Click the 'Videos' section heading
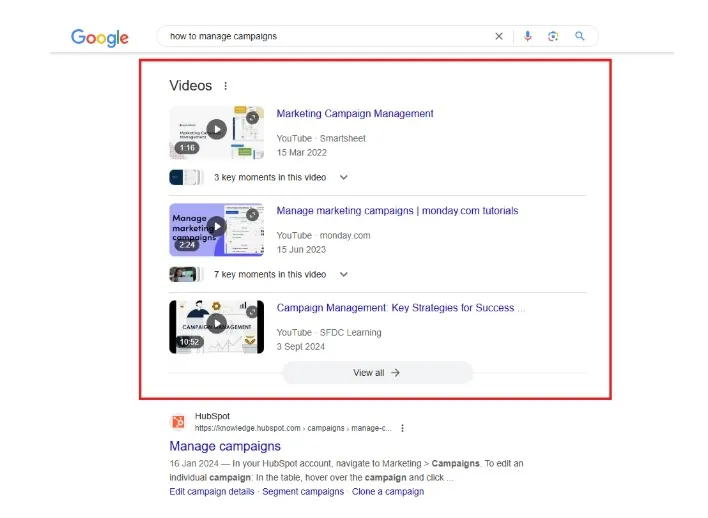The height and width of the screenshot is (518, 708). pos(191,86)
